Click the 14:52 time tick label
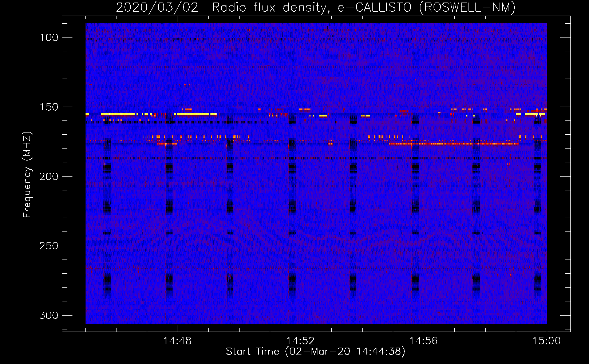The height and width of the screenshot is (364, 589). [301, 341]
